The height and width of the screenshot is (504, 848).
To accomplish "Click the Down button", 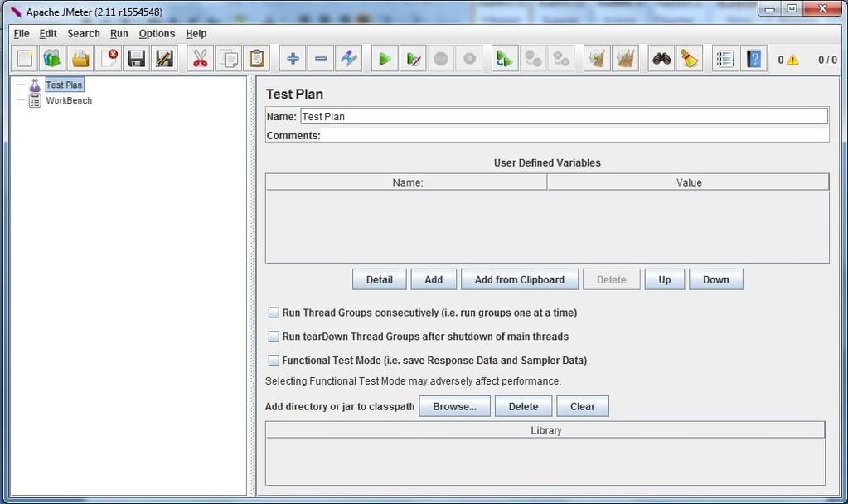I will pos(716,279).
